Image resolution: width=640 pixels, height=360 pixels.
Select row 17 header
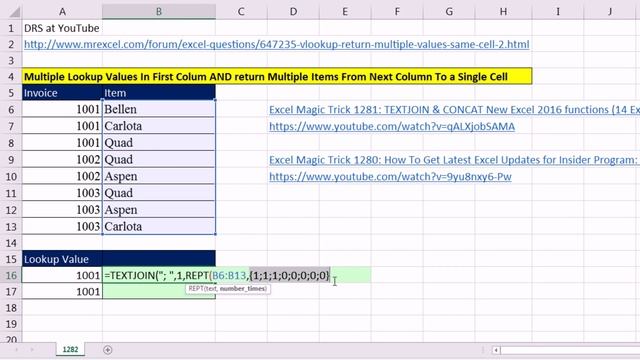(x=11, y=292)
